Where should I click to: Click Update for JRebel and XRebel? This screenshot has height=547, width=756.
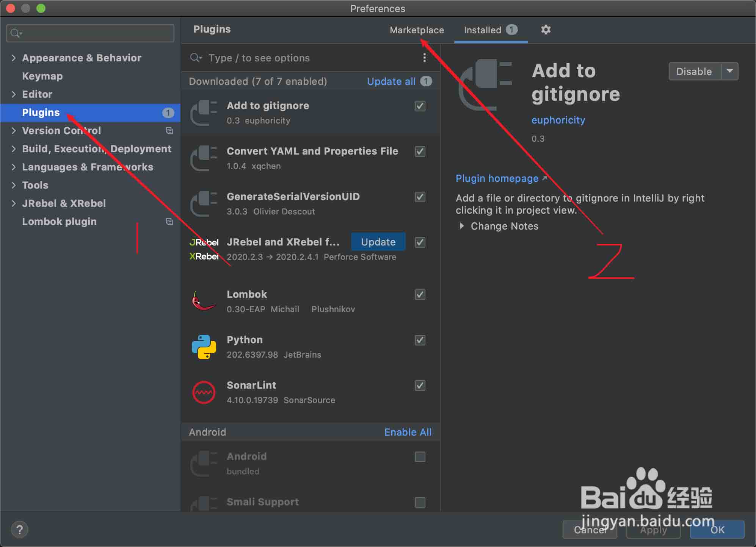(x=378, y=242)
